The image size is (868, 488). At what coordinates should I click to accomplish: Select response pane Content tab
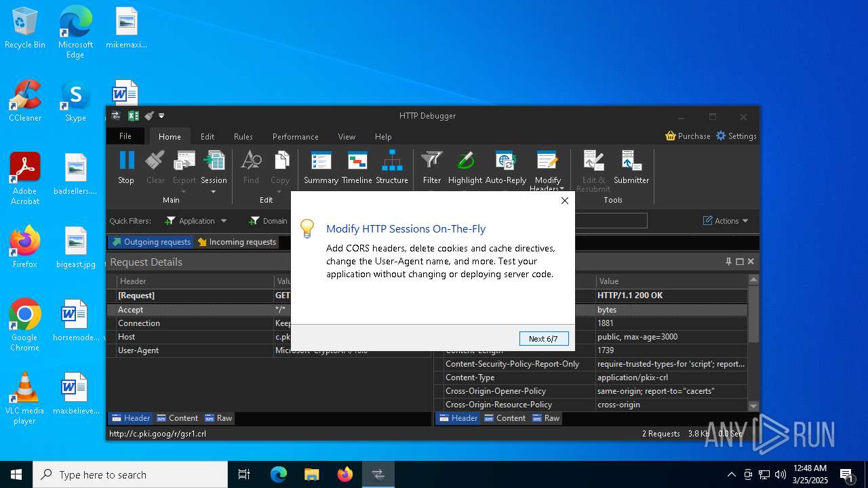coord(505,418)
